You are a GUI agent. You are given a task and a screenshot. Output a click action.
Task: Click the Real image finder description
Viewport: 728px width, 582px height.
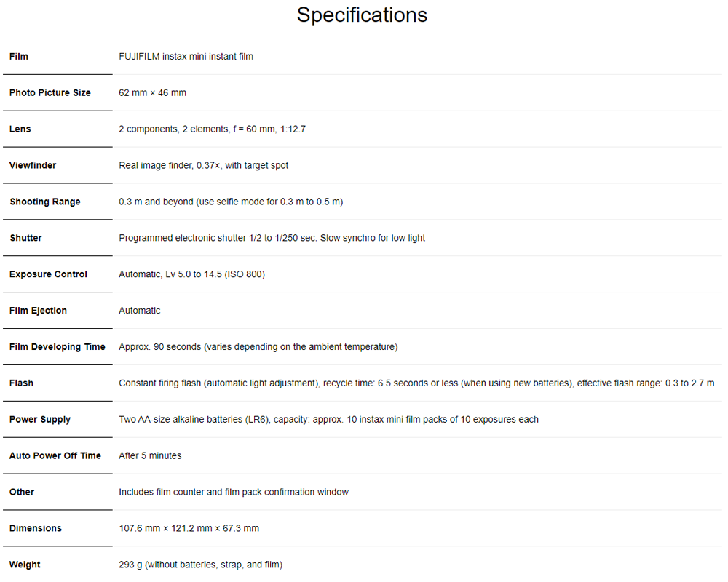click(203, 165)
